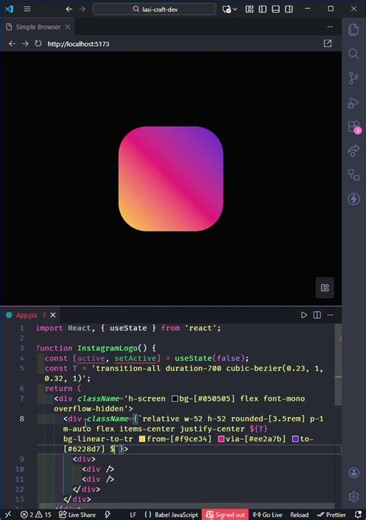The image size is (366, 520).
Task: Split the App.jsx editor to the right
Action: 317,315
